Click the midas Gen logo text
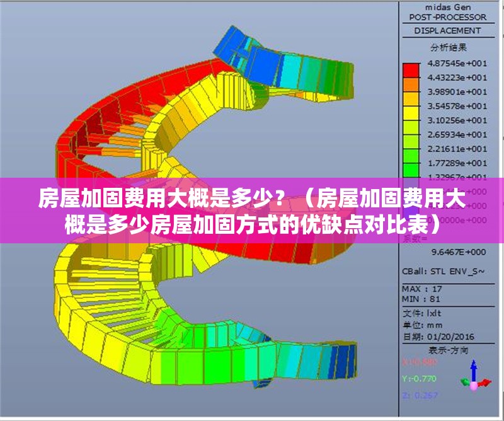 [449, 8]
